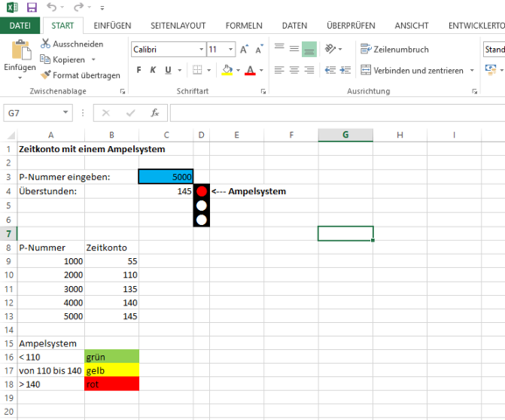Expand the Einfügen paste options arrow
The width and height of the screenshot is (505, 420).
pyautogui.click(x=20, y=78)
